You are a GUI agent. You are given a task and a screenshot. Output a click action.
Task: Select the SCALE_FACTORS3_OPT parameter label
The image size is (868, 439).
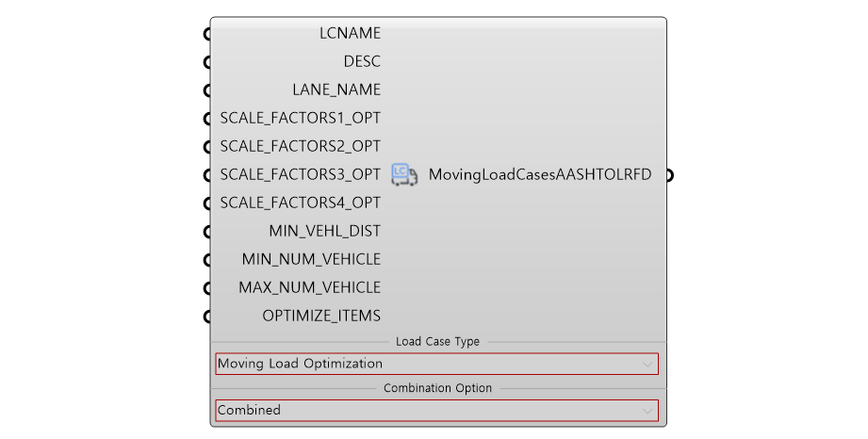300,174
